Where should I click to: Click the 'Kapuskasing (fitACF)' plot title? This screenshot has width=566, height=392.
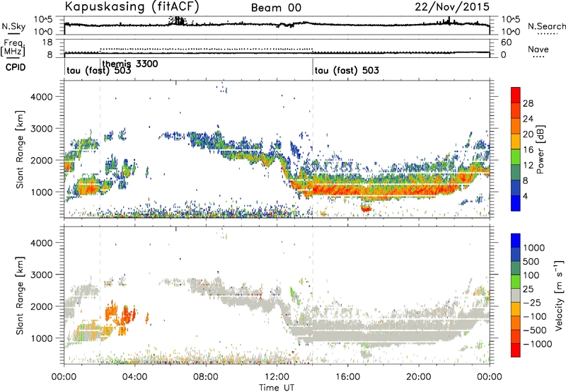[x=132, y=6]
